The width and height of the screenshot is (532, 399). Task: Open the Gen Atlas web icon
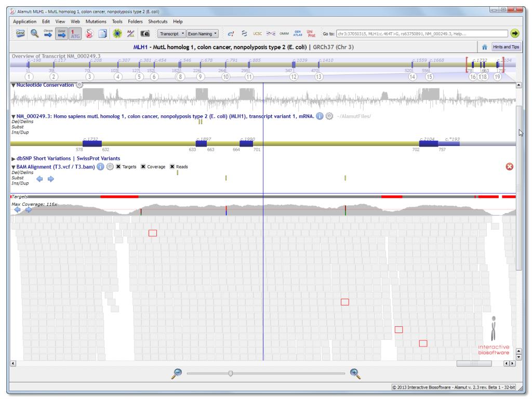[x=298, y=33]
